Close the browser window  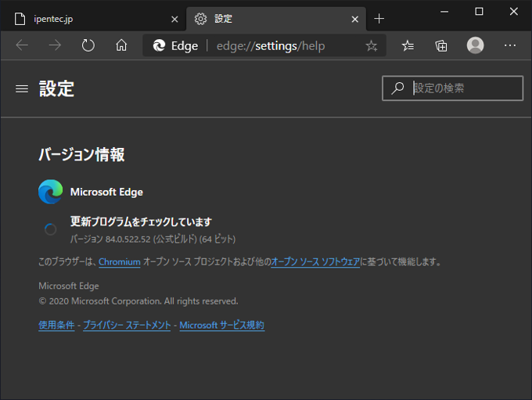tap(514, 12)
